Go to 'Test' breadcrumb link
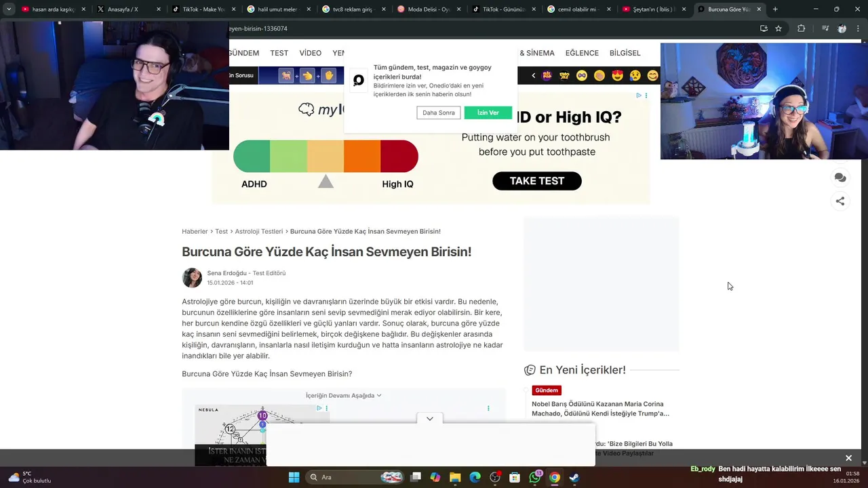Image resolution: width=868 pixels, height=488 pixels. tap(222, 231)
